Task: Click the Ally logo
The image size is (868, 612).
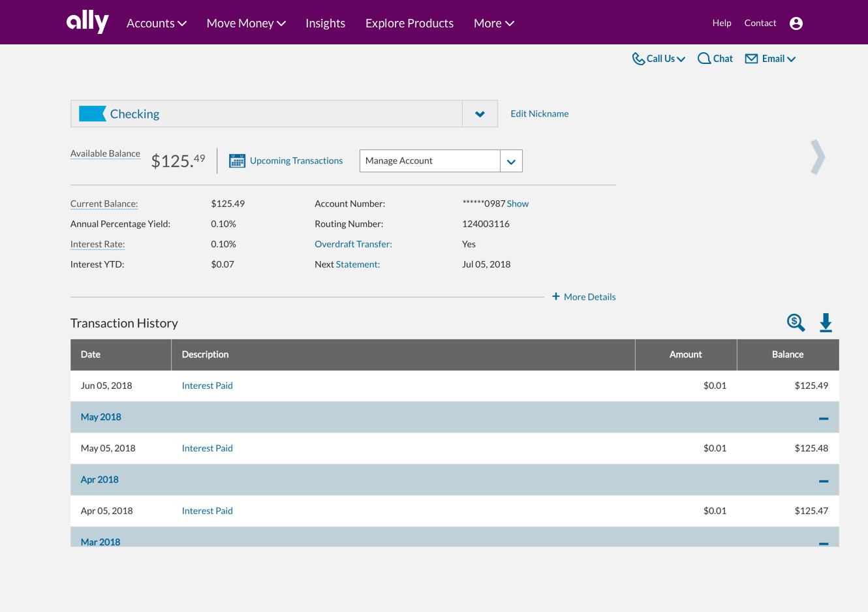Action: coord(87,22)
